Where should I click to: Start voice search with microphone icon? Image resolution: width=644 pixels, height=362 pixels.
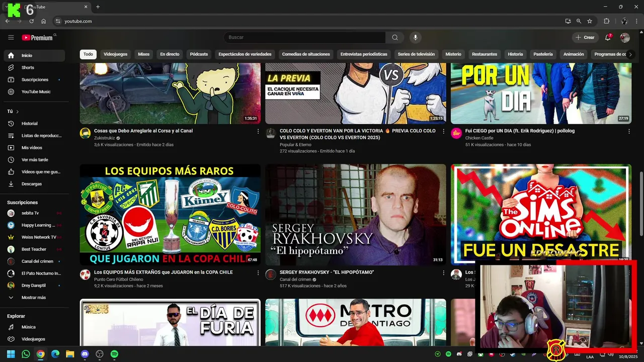click(415, 38)
